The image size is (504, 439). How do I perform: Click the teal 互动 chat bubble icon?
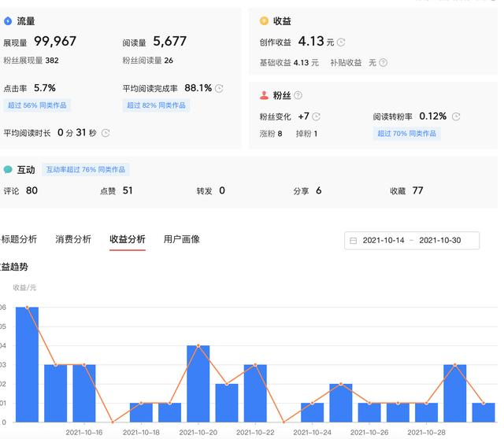(x=8, y=169)
